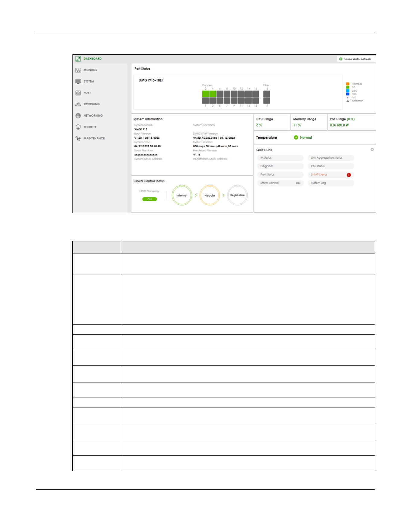Click PoE Usage 0.0/180.0 W value
The height and width of the screenshot is (532, 411).
(339, 125)
